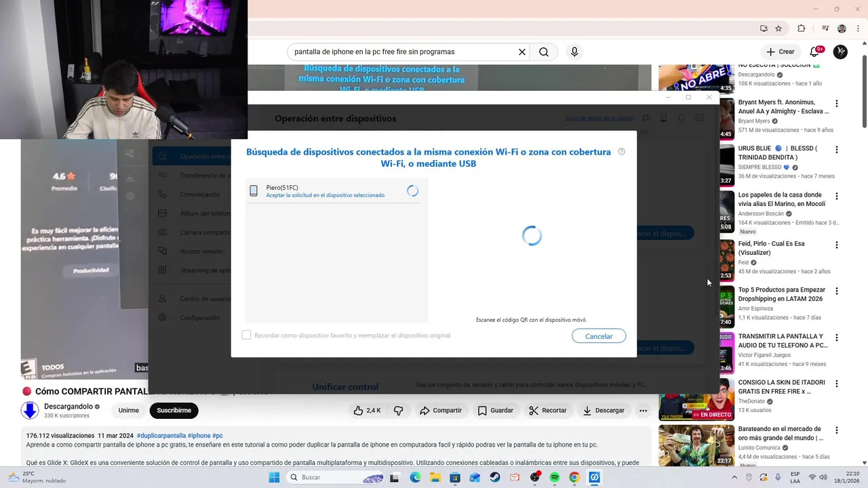
Task: Click the GlideX notification bell icon
Action: pos(682,118)
